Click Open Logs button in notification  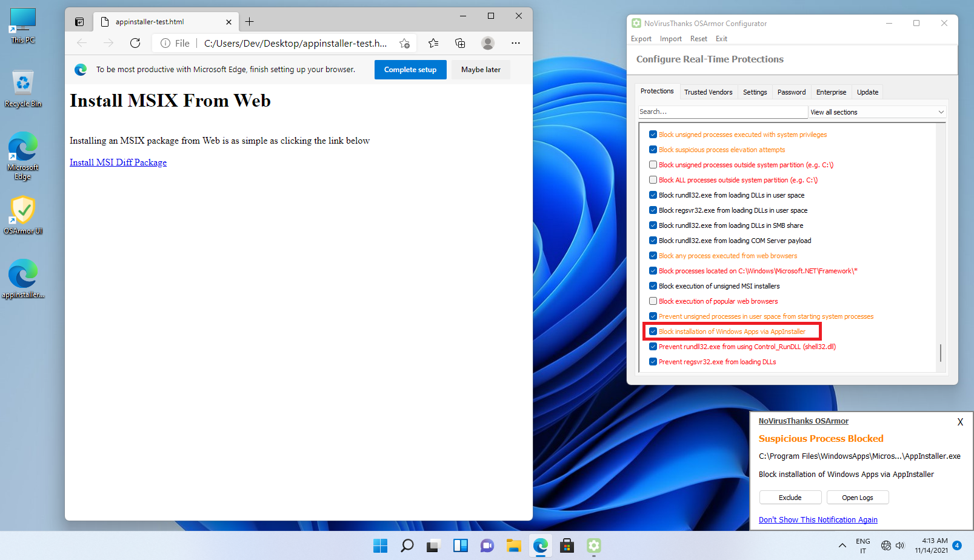(858, 498)
